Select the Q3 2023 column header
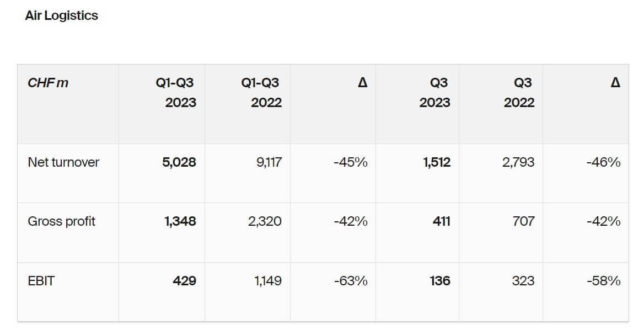This screenshot has width=644, height=335. tap(435, 93)
